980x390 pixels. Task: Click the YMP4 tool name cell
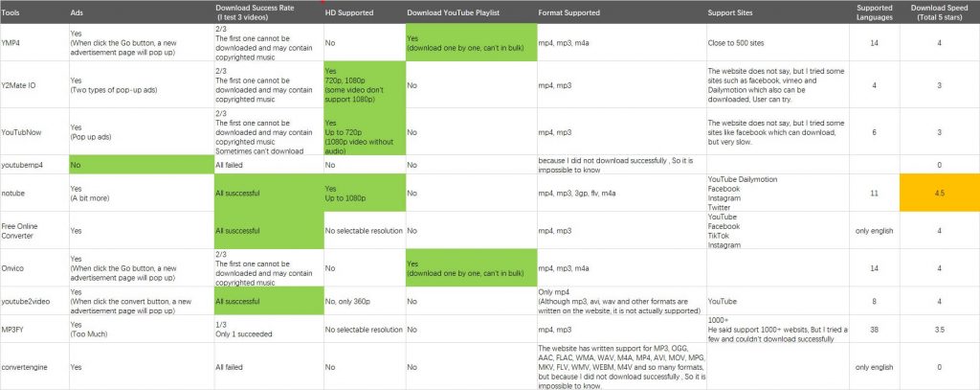tap(33, 42)
